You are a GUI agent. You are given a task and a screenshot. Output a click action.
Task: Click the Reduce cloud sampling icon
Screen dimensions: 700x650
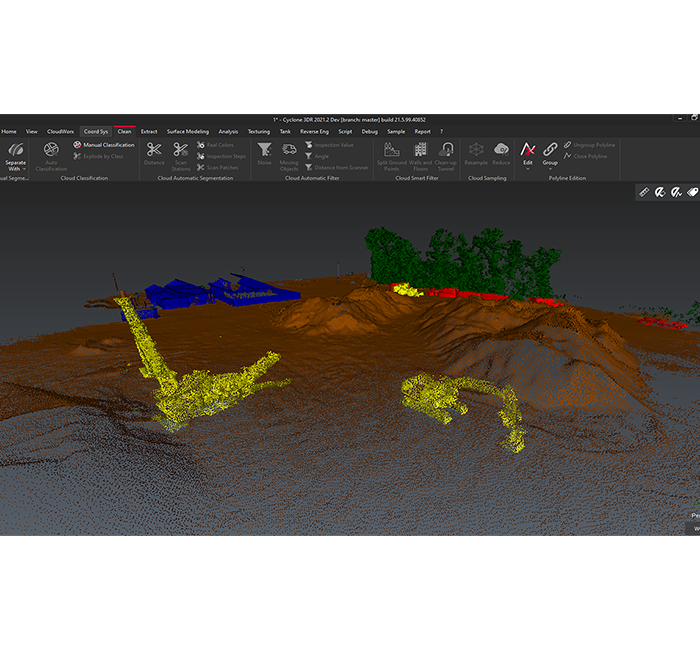click(x=501, y=153)
